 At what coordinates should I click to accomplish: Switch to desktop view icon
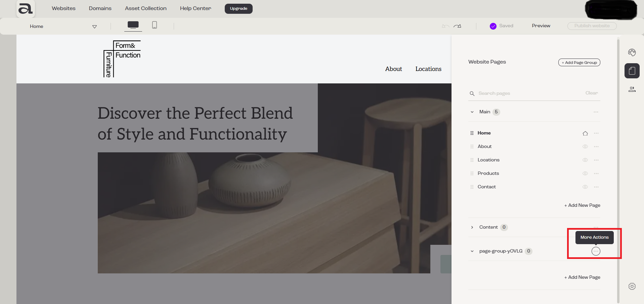pos(133,25)
